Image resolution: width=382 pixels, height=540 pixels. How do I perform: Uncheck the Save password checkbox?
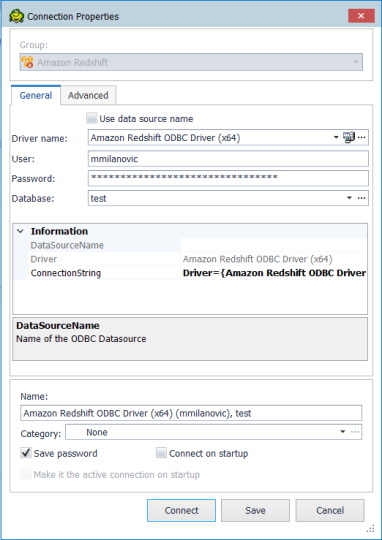[26, 453]
